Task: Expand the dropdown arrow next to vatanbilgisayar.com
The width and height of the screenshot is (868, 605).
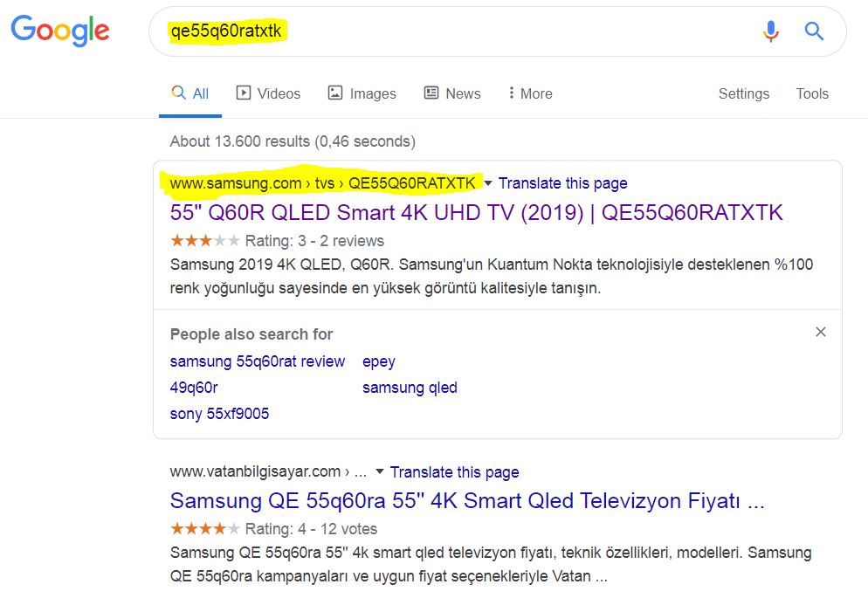Action: (379, 471)
